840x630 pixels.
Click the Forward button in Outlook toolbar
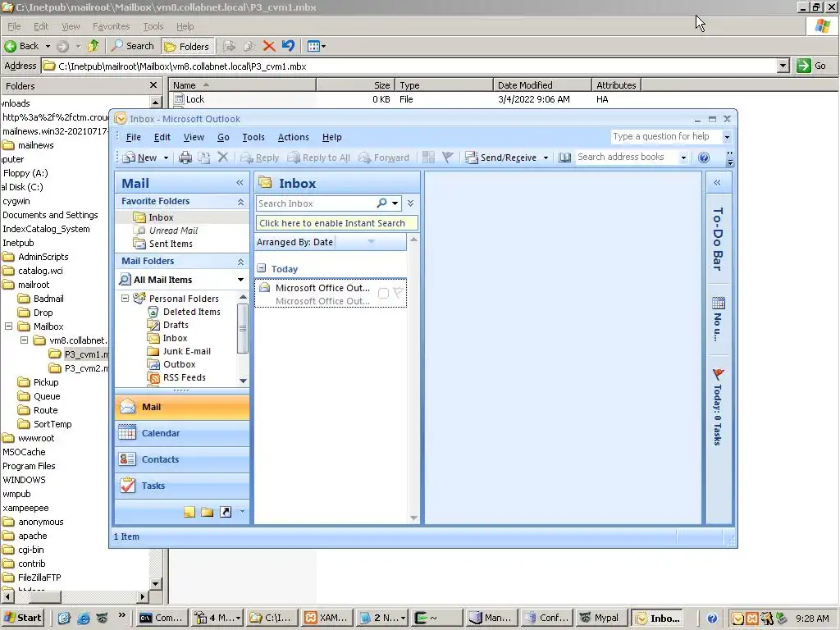384,157
